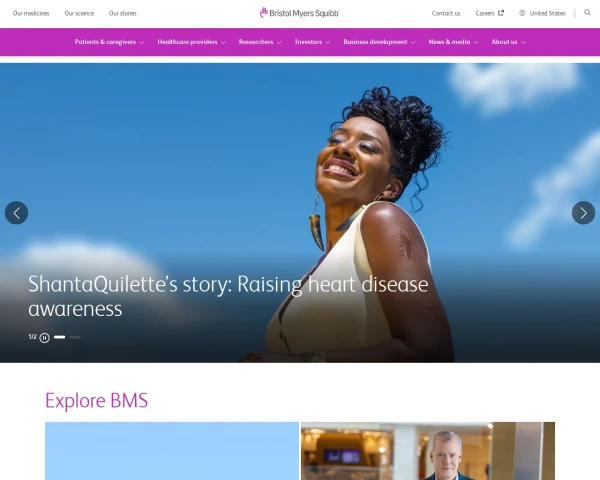
Task: Open the About us menu
Action: (x=508, y=42)
